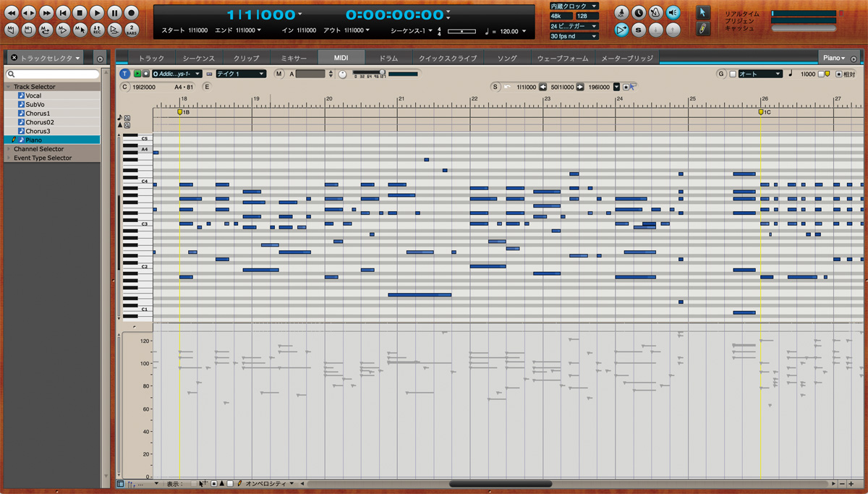This screenshot has height=494, width=868.
Task: Open the ソング tab
Action: coord(507,58)
